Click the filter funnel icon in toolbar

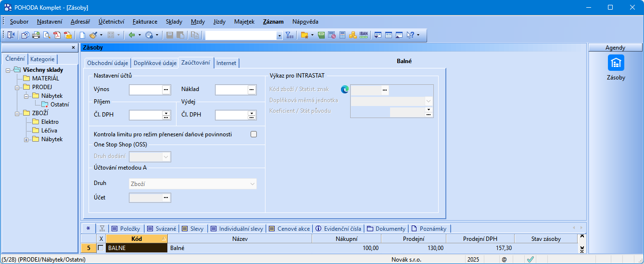(x=289, y=35)
